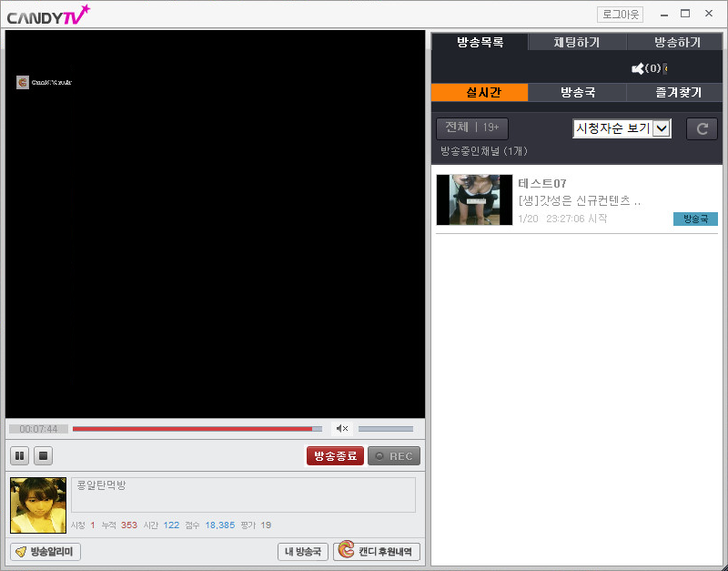Click the red 방송종료 button
This screenshot has height=571, width=728.
pos(335,456)
